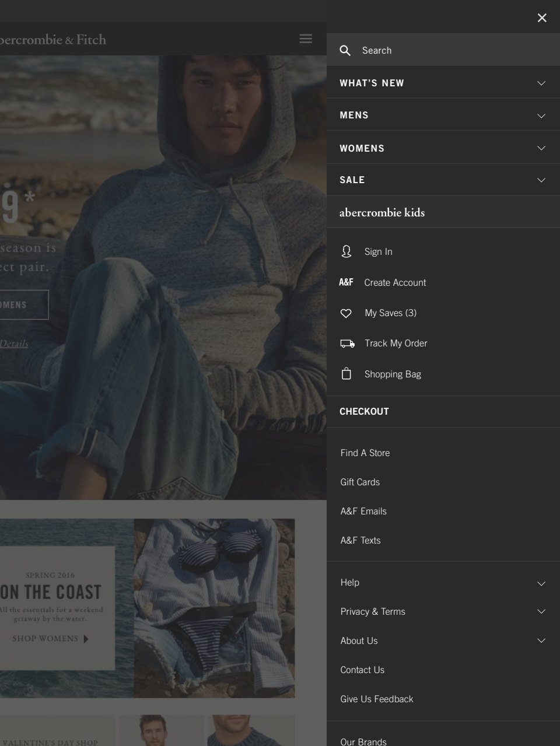Open the abercrombie kids menu item

pyautogui.click(x=382, y=212)
